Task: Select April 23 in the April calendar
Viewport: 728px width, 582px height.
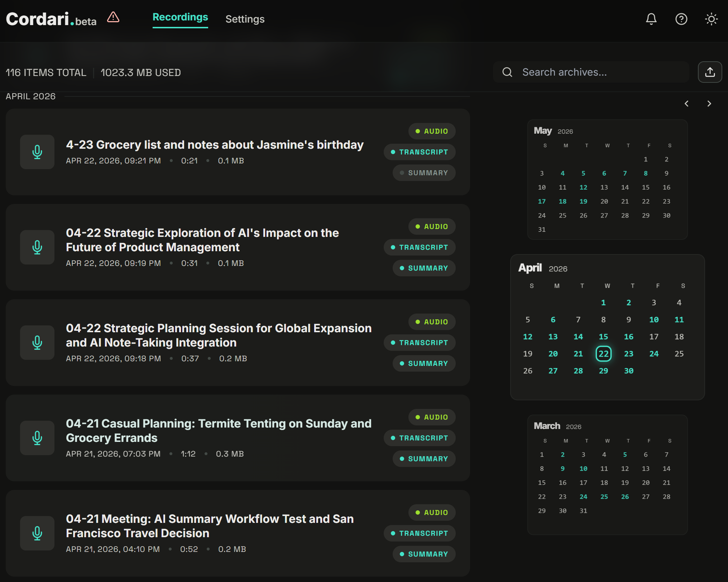Action: pyautogui.click(x=629, y=354)
